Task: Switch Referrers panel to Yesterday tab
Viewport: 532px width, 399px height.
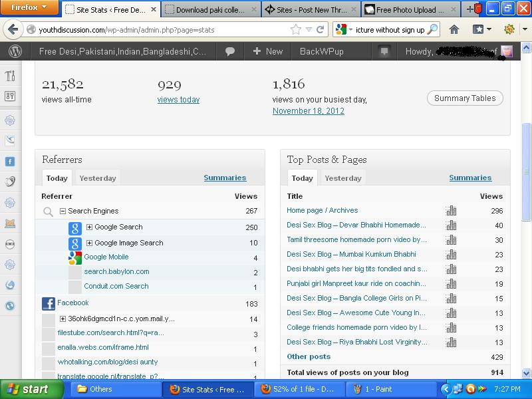Action: point(98,178)
